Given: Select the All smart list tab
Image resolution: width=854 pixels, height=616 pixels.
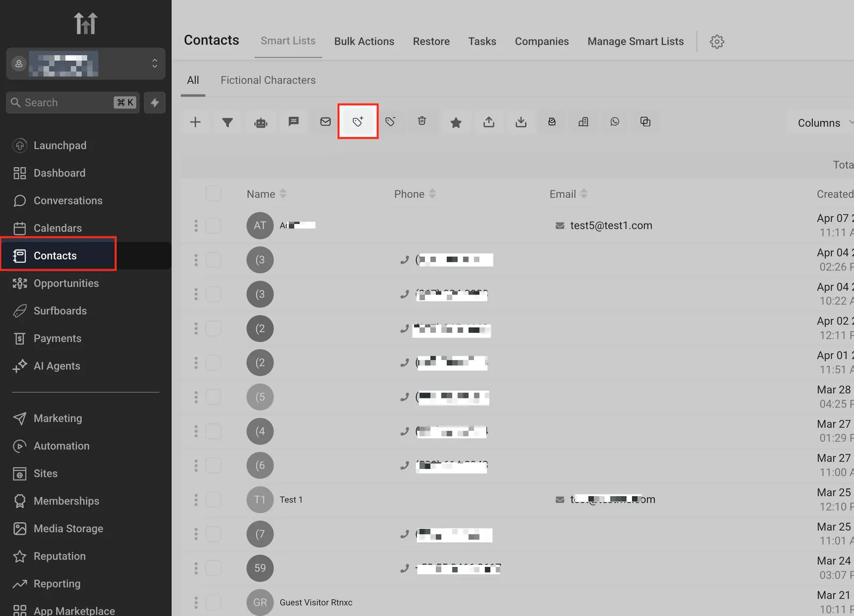Looking at the screenshot, I should (x=193, y=81).
